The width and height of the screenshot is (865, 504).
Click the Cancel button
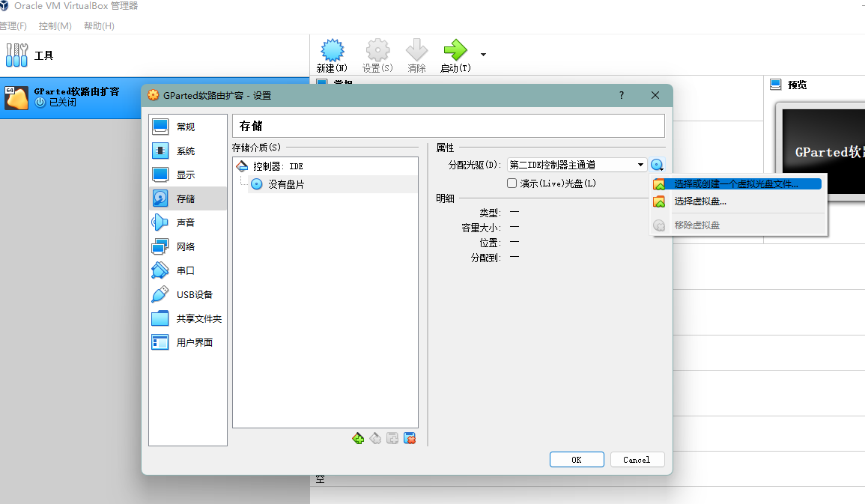click(x=637, y=460)
